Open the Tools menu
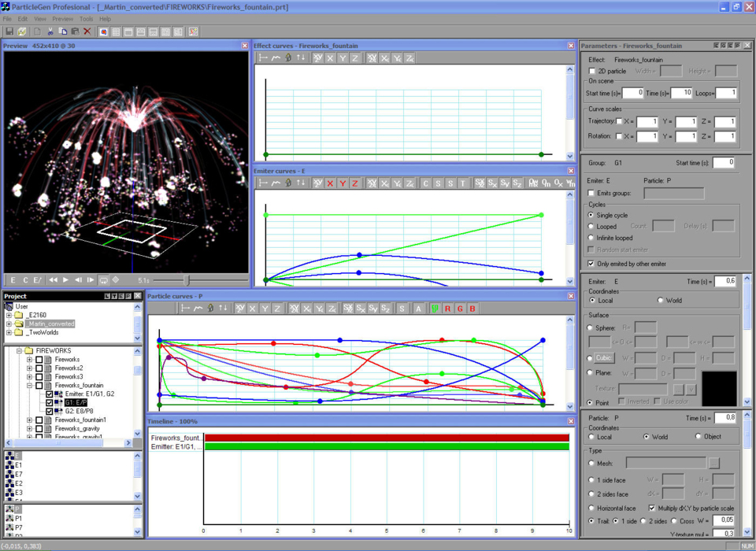756x551 pixels. [x=86, y=19]
